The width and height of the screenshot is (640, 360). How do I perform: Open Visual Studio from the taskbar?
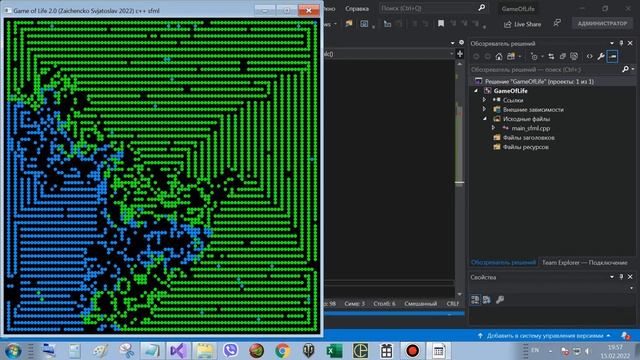tap(178, 351)
